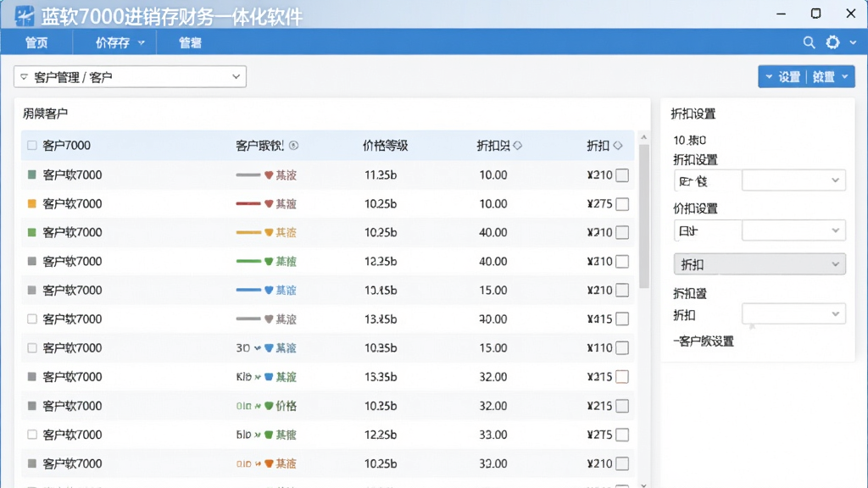
Task: Click gray square marker of the ¥215 row
Action: pyautogui.click(x=32, y=406)
